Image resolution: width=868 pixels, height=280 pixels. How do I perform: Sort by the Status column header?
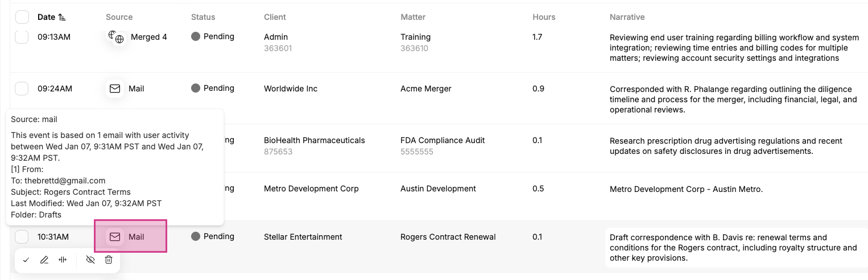(x=203, y=17)
